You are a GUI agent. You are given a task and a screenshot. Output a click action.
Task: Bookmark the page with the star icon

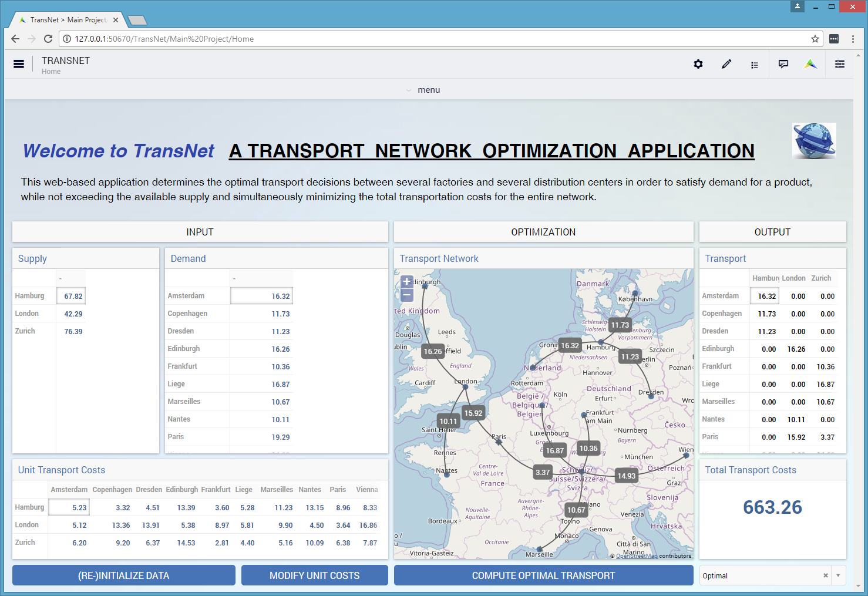click(815, 39)
